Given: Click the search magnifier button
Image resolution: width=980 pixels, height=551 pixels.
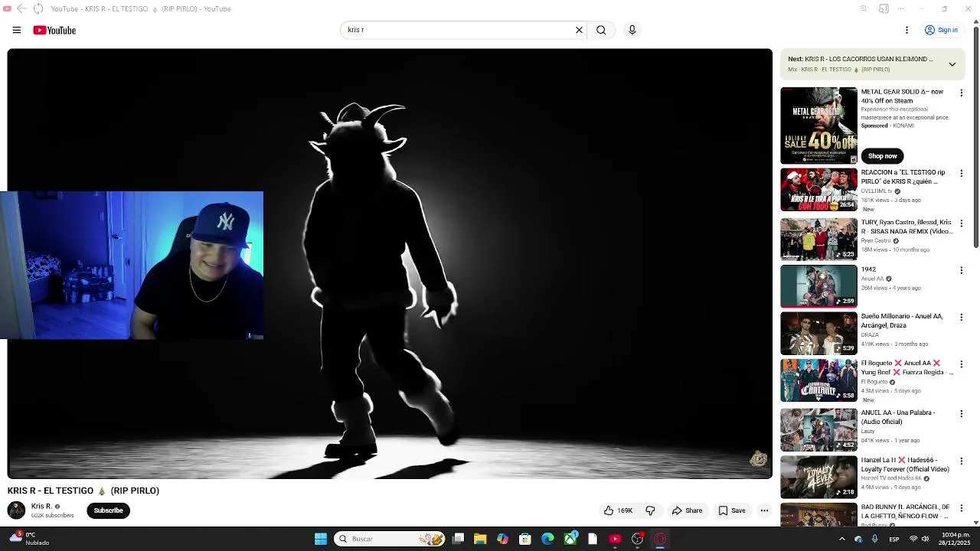Looking at the screenshot, I should 601,30.
